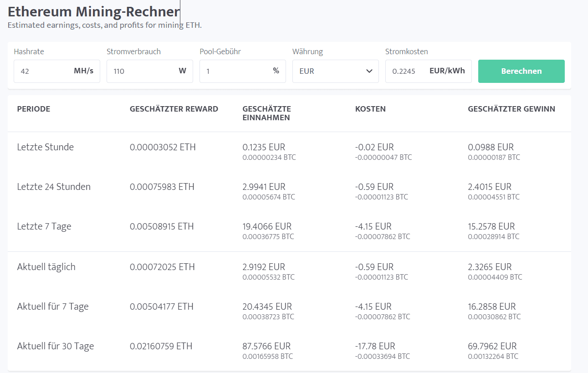Click the GESCHÄTZTER GEWINN column header
Image resolution: width=588 pixels, height=373 pixels.
[511, 109]
